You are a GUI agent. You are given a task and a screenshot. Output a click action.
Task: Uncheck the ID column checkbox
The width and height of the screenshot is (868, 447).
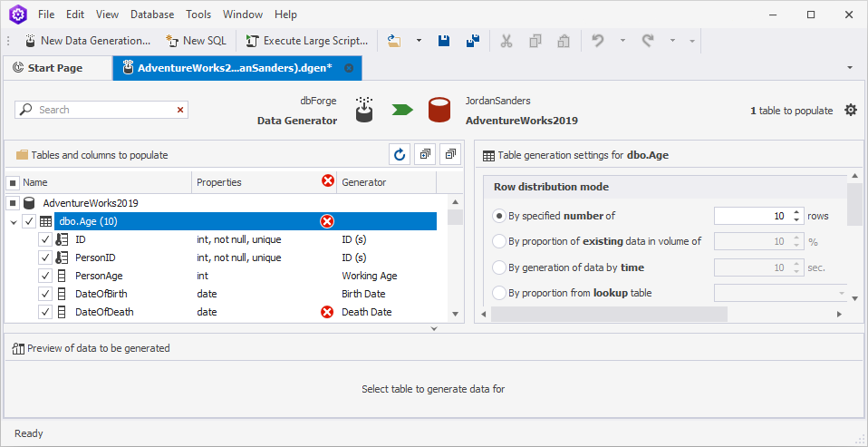[x=45, y=240]
